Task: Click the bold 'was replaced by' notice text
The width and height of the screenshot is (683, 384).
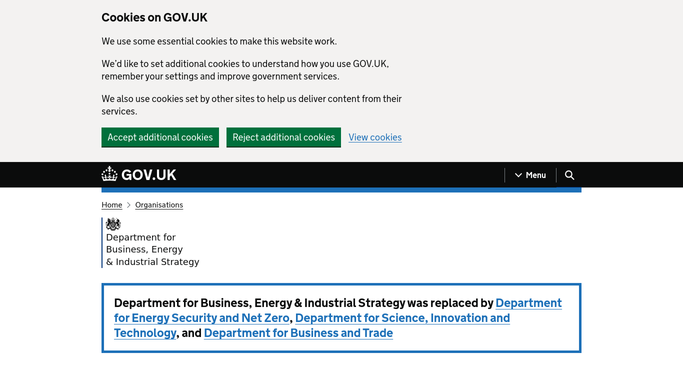Action: 450,303
